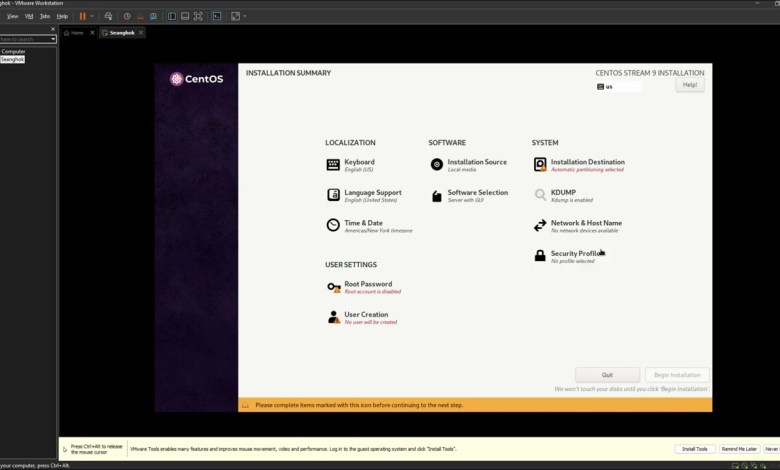Image resolution: width=780 pixels, height=470 pixels.
Task: Click the Begin Installation button
Action: click(x=677, y=375)
